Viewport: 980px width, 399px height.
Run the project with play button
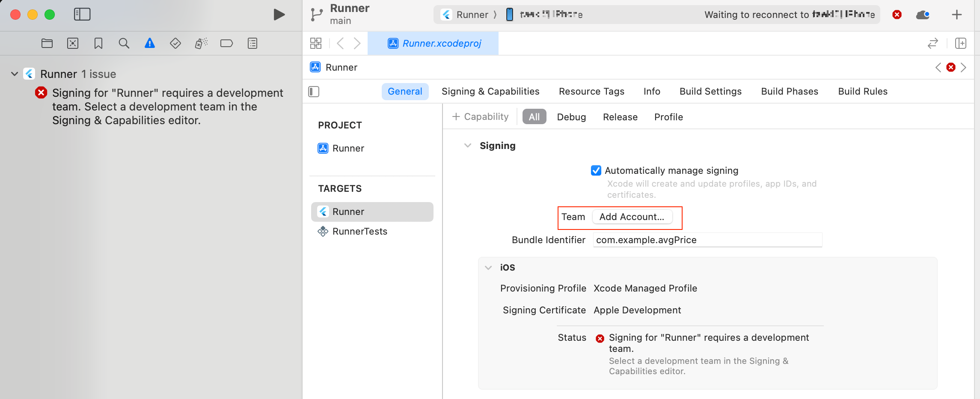pos(279,15)
